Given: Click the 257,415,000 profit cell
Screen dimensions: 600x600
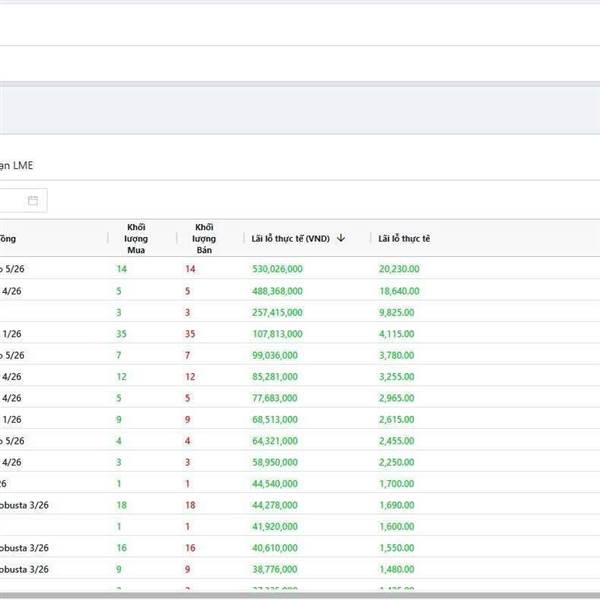Looking at the screenshot, I should click(277, 312).
